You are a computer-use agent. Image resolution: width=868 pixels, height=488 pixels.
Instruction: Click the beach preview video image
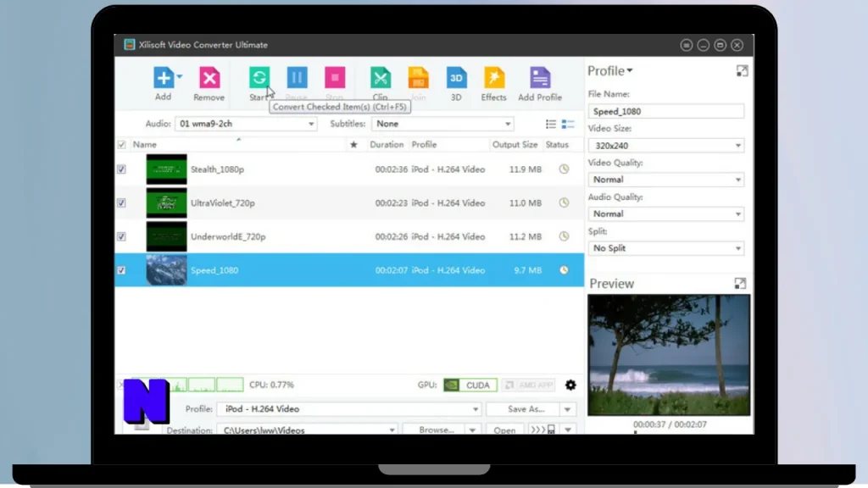669,355
